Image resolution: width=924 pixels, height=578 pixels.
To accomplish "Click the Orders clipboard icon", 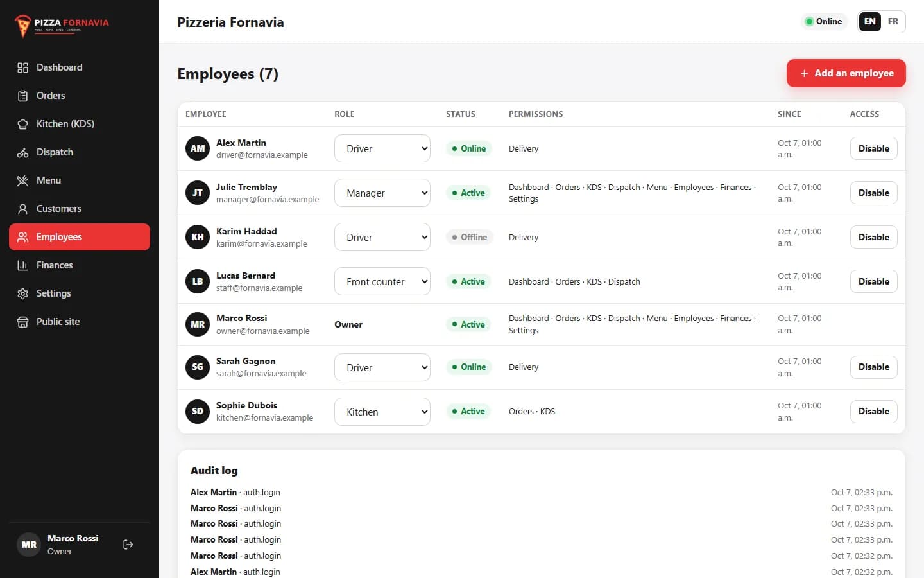I will pyautogui.click(x=22, y=96).
